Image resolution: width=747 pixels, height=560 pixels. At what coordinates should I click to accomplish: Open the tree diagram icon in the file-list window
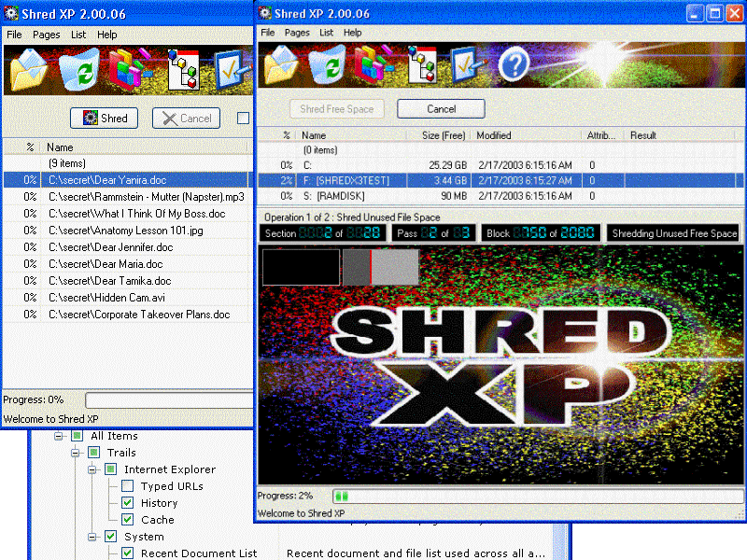pos(183,71)
